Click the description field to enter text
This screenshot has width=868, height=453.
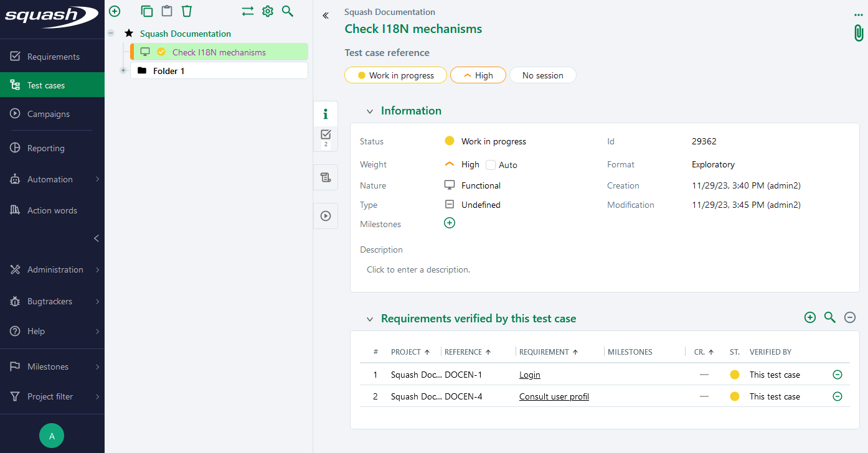click(418, 269)
